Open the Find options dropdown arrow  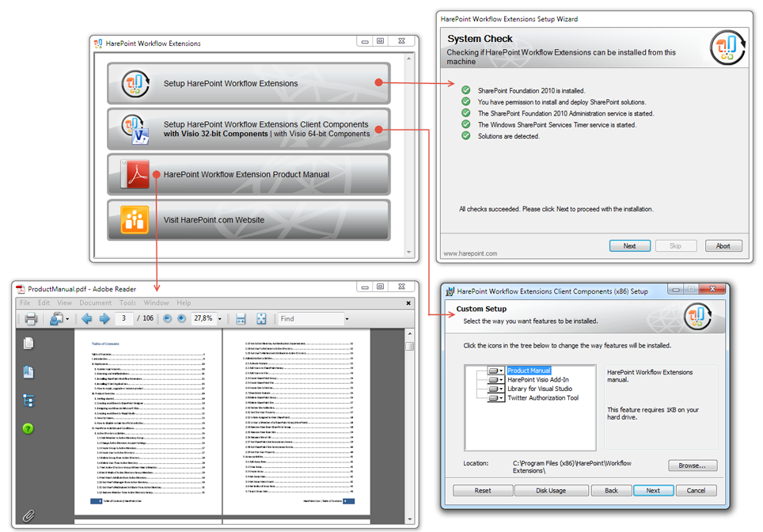pyautogui.click(x=347, y=319)
